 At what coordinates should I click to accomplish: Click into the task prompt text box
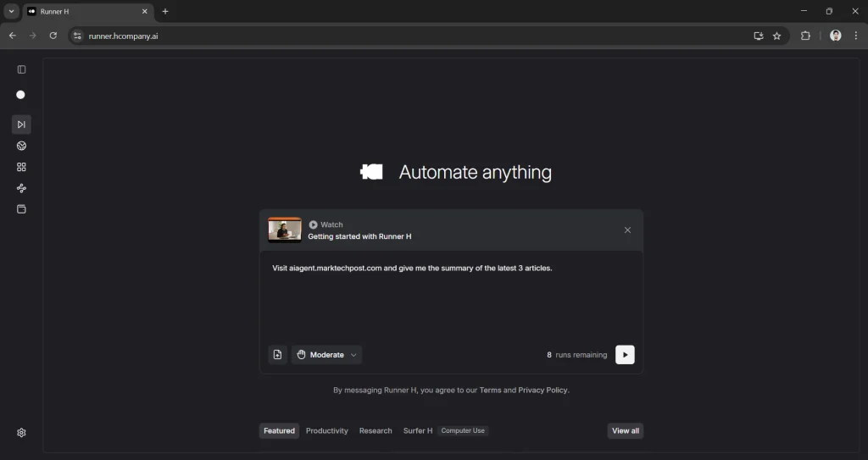click(451, 297)
